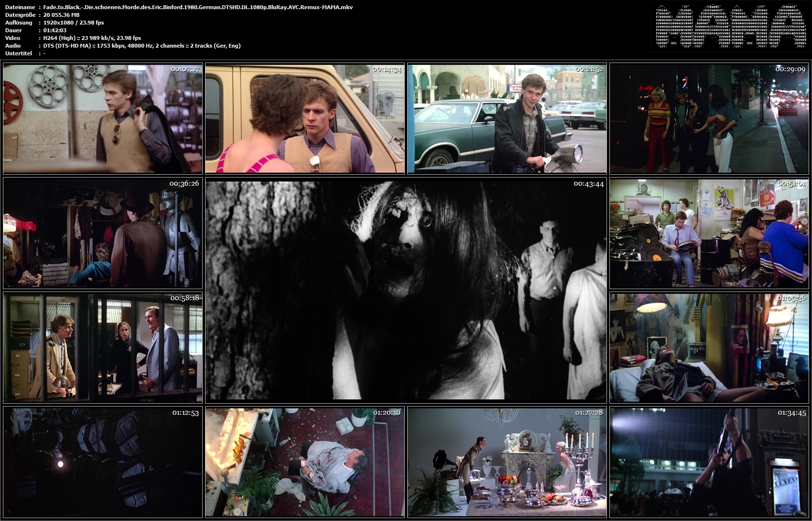The height and width of the screenshot is (521, 812).
Task: Click the DTS-HD MA audio info line
Action: (142, 46)
